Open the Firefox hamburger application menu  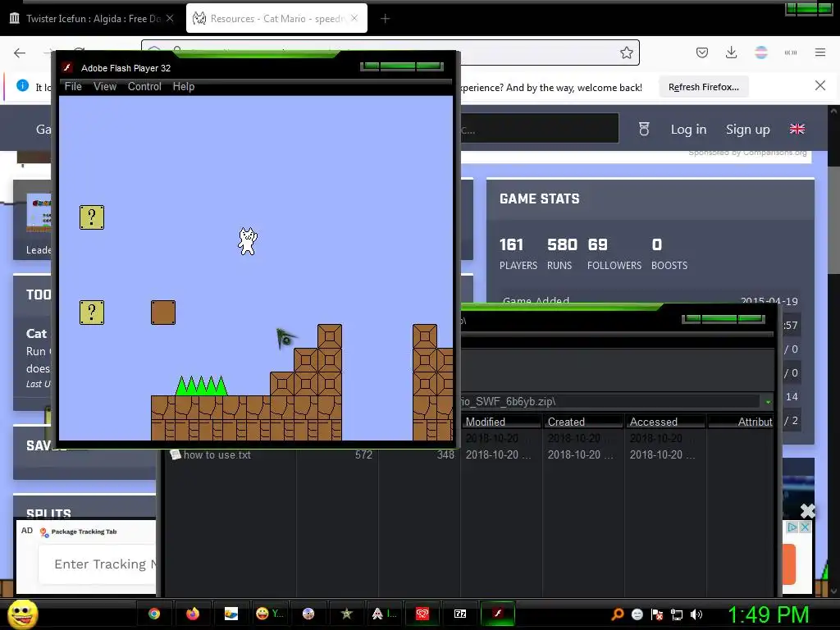[x=820, y=52]
